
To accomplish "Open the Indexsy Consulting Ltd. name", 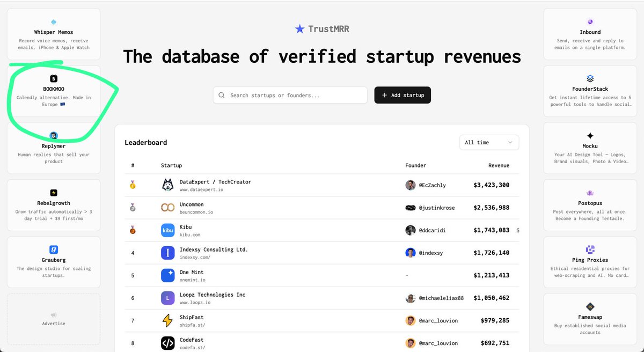I will click(x=214, y=250).
